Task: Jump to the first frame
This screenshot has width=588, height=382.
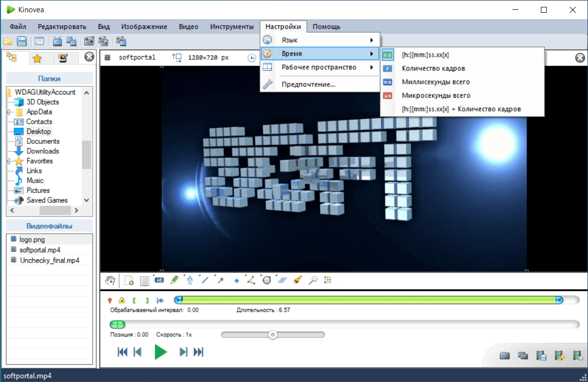Action: (122, 352)
